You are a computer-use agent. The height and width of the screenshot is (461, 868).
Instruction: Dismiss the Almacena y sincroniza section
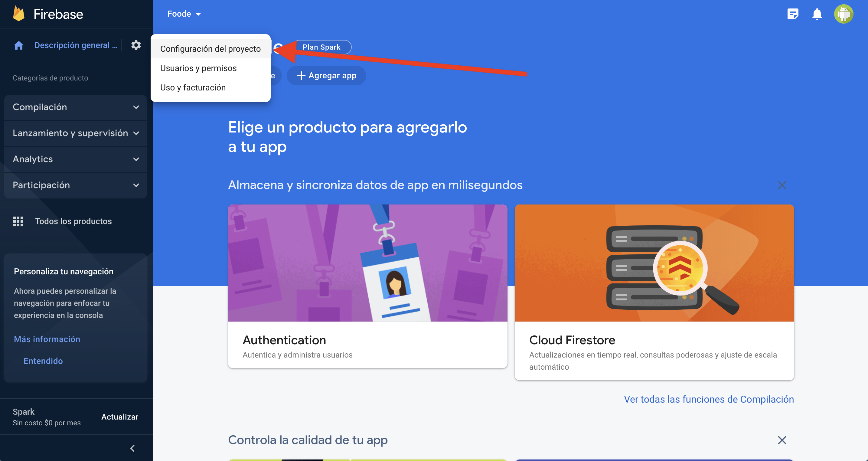pyautogui.click(x=782, y=185)
